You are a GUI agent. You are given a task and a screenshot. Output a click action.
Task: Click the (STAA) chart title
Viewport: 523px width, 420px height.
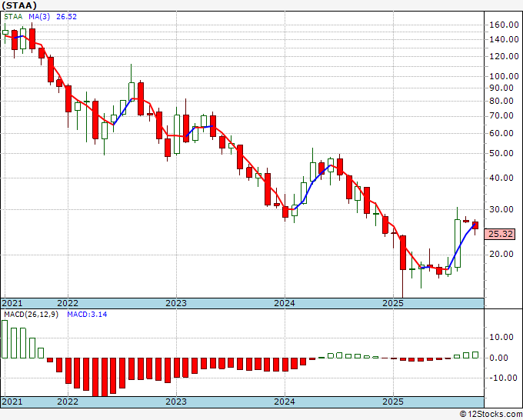(19, 5)
